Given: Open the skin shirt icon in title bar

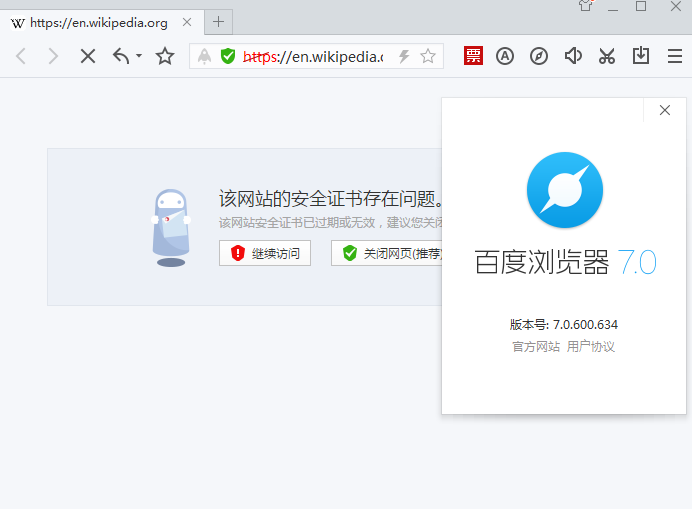Looking at the screenshot, I should pos(586,6).
